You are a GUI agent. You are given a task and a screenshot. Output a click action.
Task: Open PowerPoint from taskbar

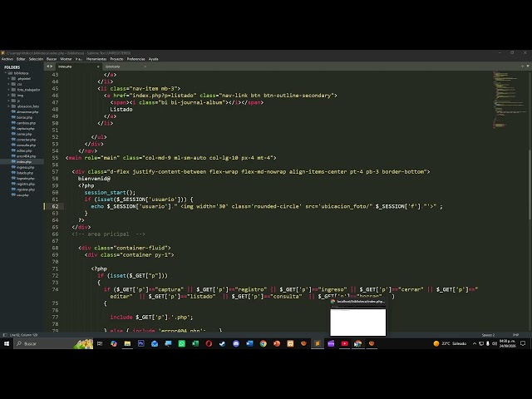point(277,343)
